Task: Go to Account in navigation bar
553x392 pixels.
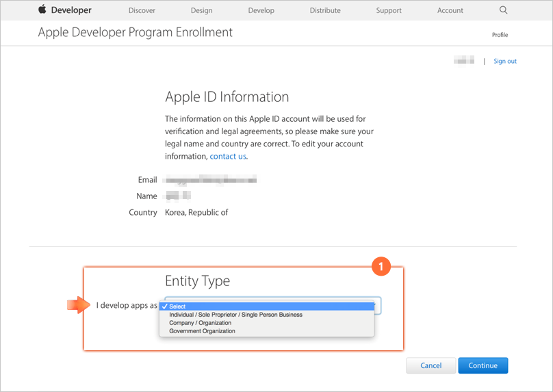Action: pos(450,10)
